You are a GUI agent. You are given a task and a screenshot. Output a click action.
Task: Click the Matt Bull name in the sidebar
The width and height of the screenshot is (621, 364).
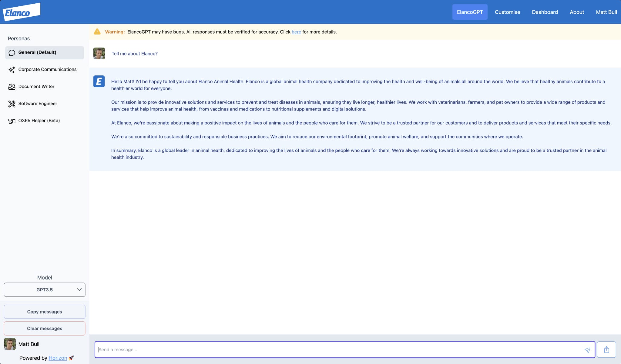(29, 344)
